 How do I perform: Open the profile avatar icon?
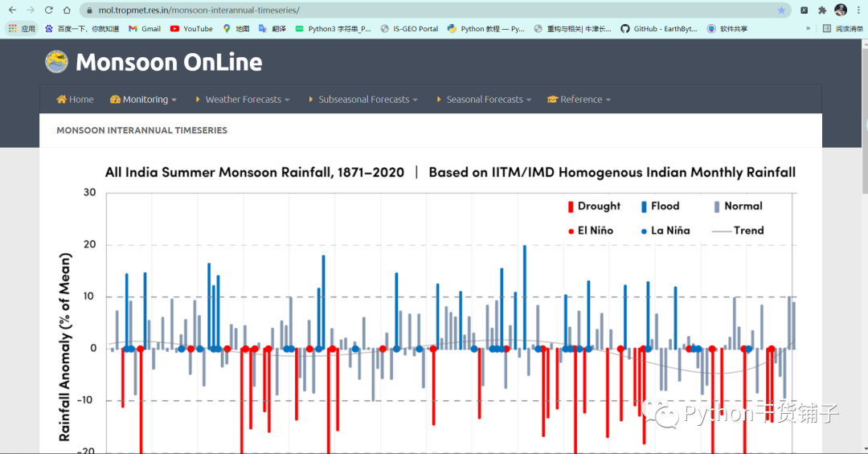841,10
